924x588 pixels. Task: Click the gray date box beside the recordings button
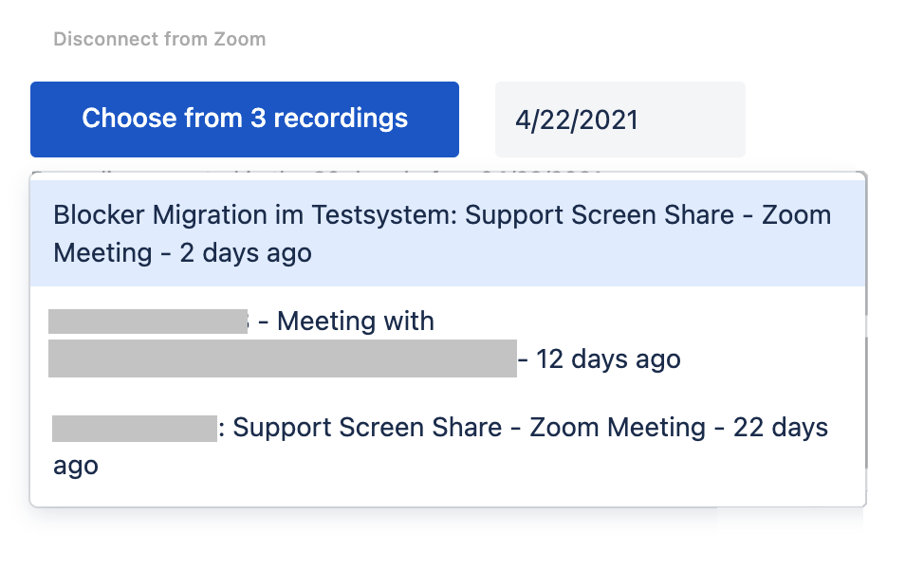pyautogui.click(x=619, y=119)
